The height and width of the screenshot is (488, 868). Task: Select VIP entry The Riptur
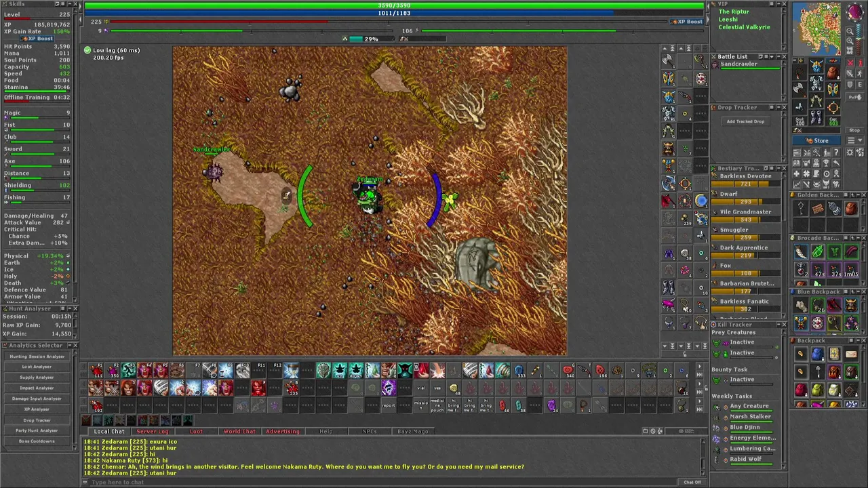point(734,12)
